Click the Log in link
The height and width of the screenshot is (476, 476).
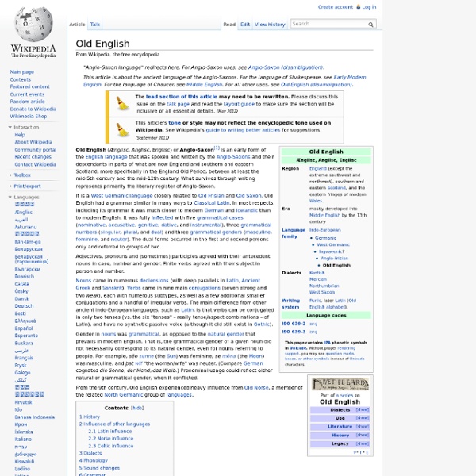[369, 6]
